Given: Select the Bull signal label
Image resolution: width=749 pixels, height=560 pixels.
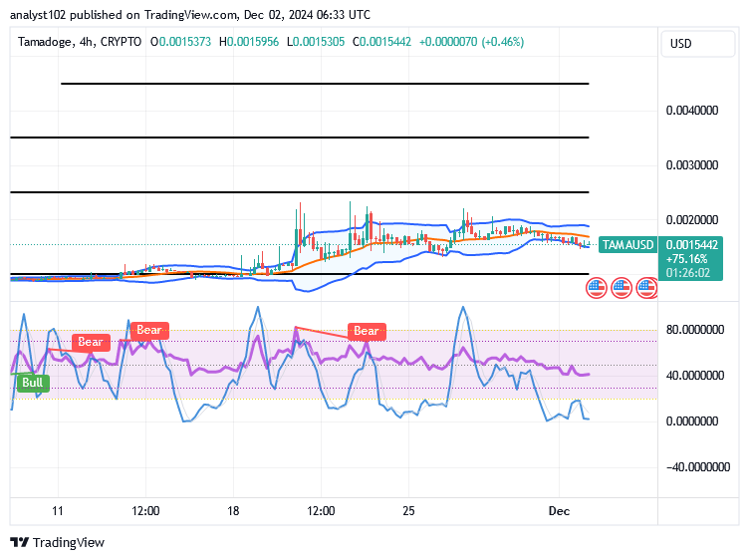Looking at the screenshot, I should click(x=33, y=383).
